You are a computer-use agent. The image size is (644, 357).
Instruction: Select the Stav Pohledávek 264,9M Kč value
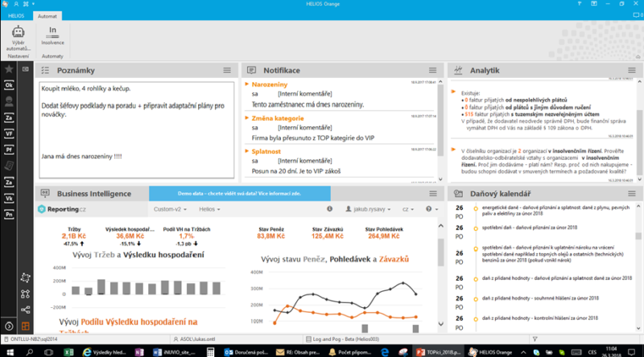[x=384, y=236]
